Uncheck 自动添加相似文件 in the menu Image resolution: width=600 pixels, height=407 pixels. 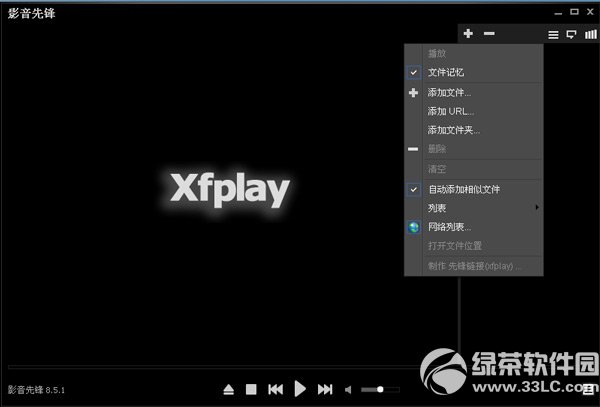[463, 189]
